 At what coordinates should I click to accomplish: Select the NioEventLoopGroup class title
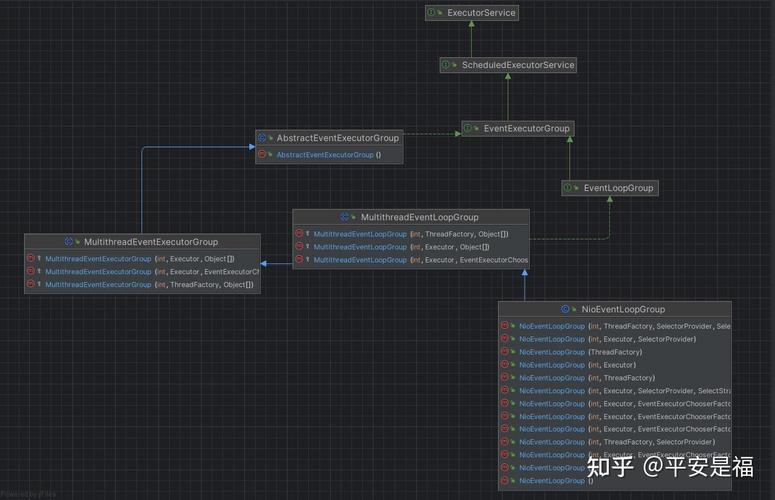(x=623, y=309)
